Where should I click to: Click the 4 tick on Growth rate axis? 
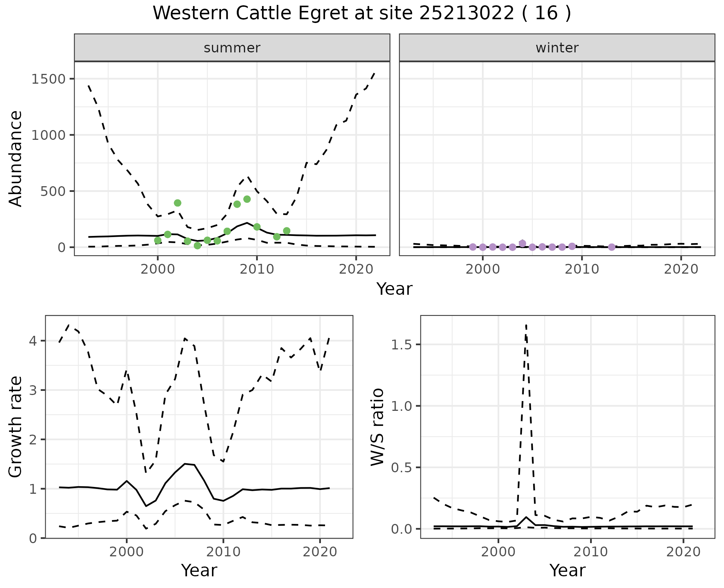click(33, 341)
